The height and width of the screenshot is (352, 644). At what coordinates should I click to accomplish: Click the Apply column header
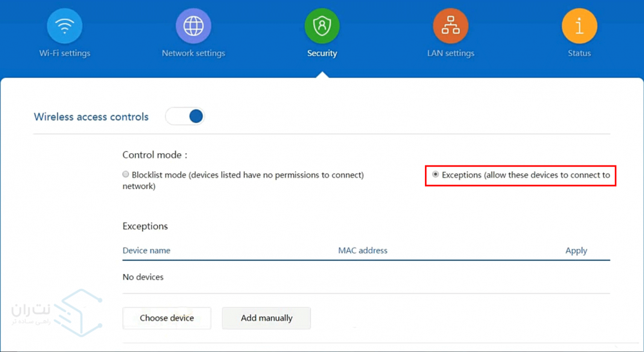(x=576, y=250)
